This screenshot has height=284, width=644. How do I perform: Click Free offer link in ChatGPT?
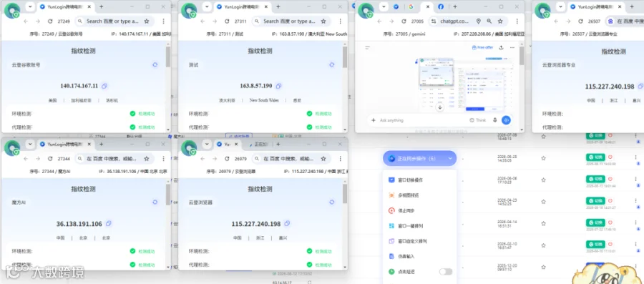(x=482, y=48)
